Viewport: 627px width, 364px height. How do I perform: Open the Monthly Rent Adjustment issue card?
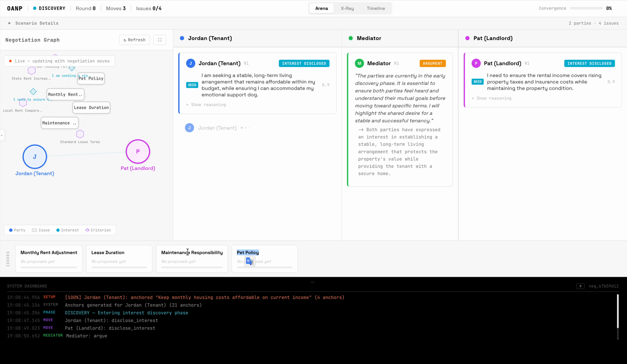49,258
